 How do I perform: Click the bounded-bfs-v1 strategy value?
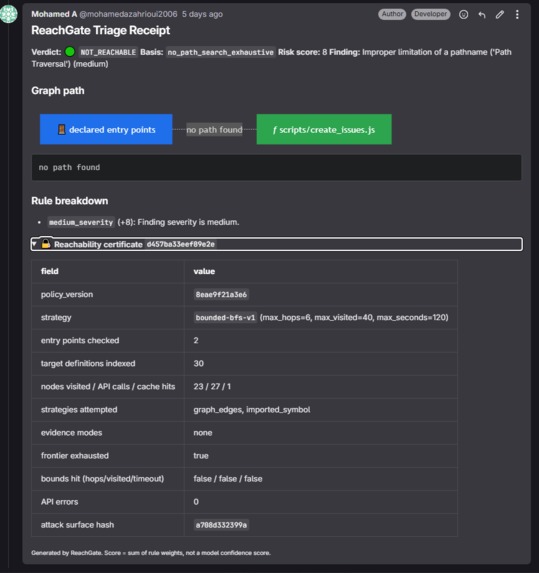coord(225,318)
